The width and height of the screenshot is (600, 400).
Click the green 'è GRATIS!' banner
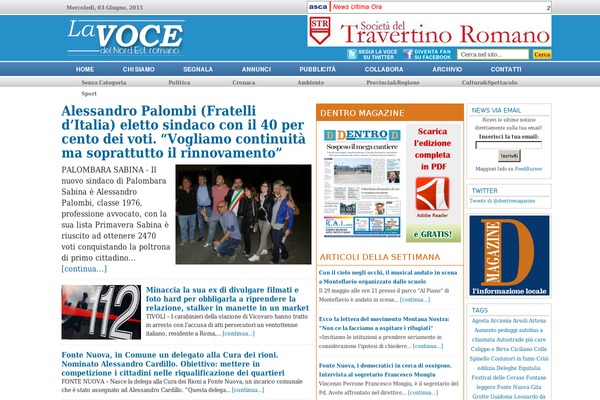433,234
